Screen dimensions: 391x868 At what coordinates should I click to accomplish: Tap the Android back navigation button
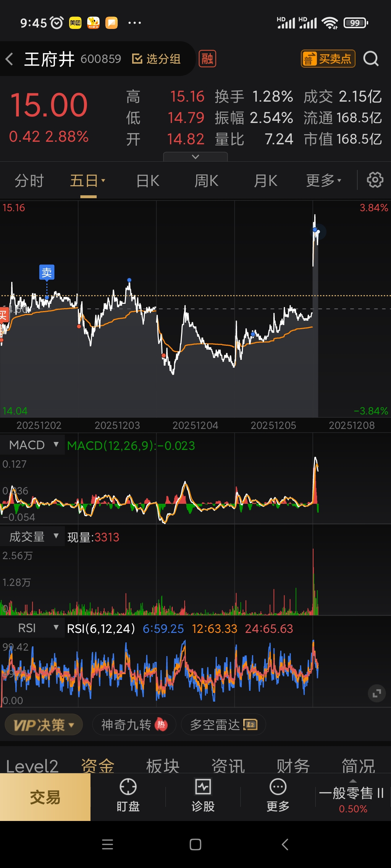[285, 844]
